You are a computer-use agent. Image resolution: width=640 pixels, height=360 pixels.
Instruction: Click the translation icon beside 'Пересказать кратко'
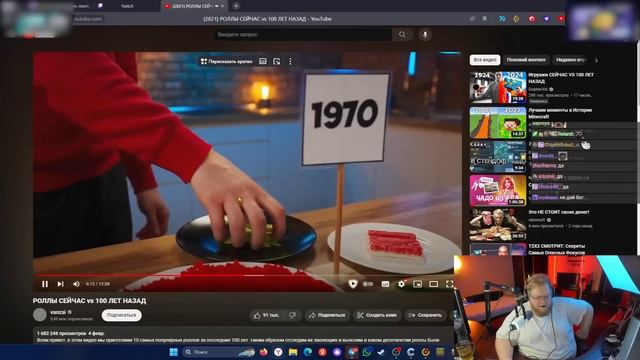click(x=263, y=61)
